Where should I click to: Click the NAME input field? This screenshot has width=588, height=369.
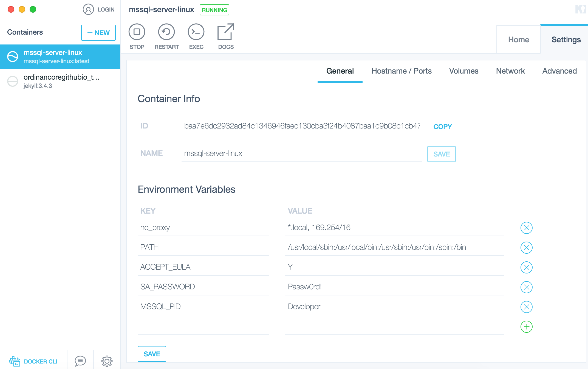click(x=301, y=154)
